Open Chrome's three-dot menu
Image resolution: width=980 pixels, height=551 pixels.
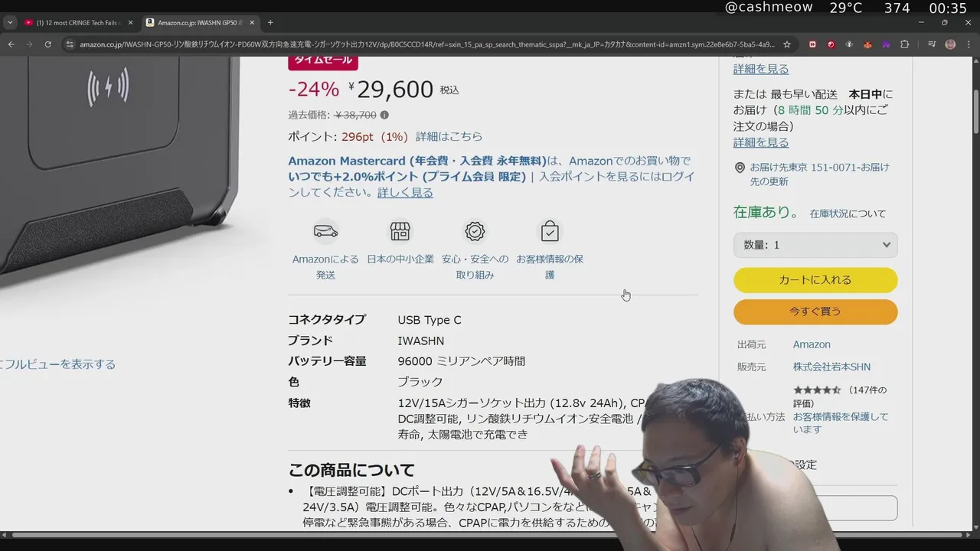pos(969,44)
